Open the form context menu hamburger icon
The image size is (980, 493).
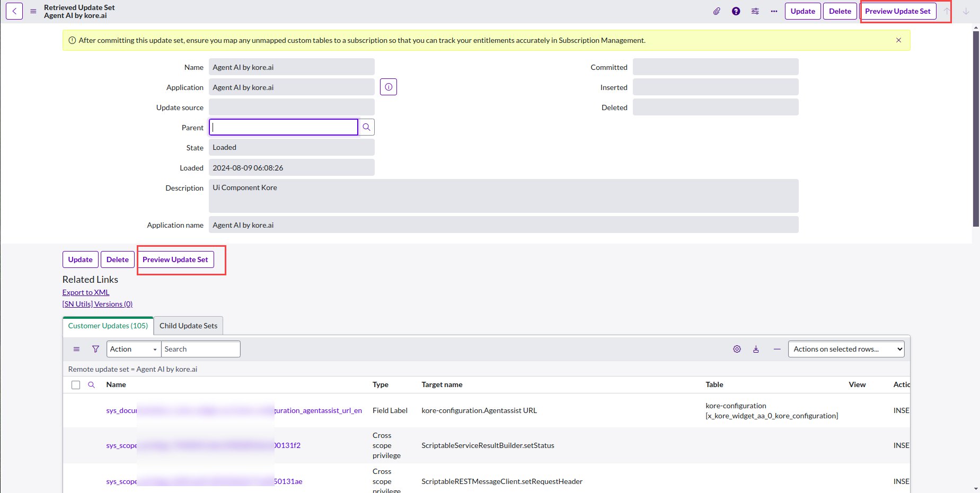coord(33,11)
